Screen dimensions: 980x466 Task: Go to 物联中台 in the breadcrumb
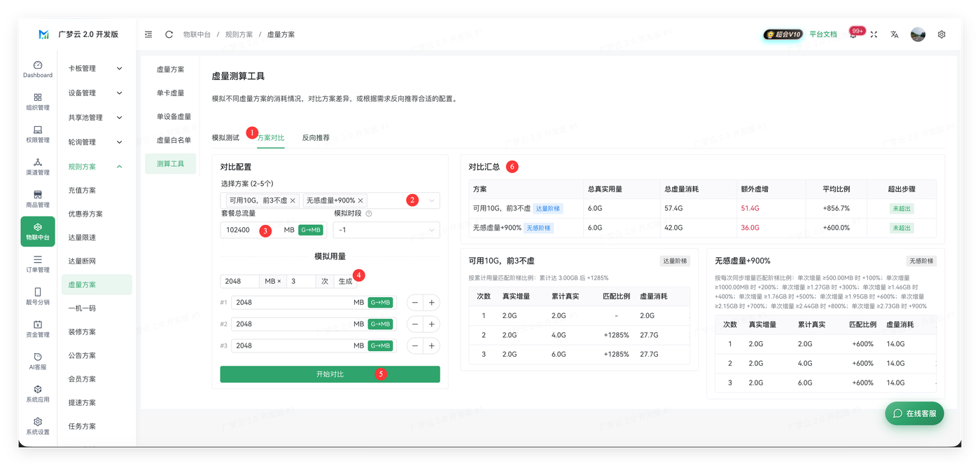click(197, 34)
